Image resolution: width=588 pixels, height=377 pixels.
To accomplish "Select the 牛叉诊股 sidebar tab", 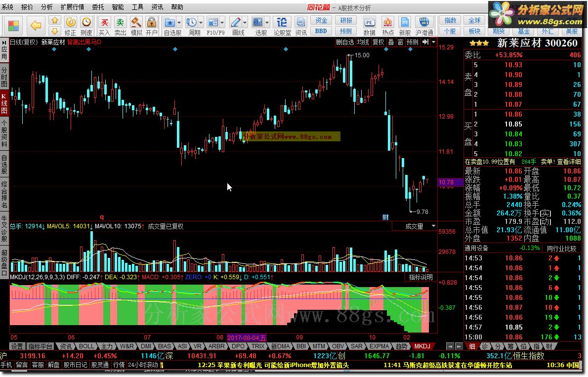I will [4, 228].
